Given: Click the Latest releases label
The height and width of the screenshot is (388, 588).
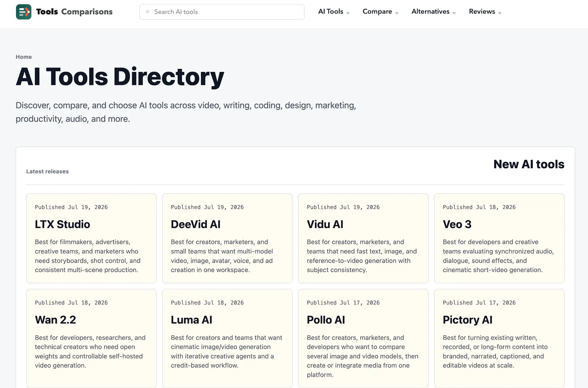Looking at the screenshot, I should point(47,171).
